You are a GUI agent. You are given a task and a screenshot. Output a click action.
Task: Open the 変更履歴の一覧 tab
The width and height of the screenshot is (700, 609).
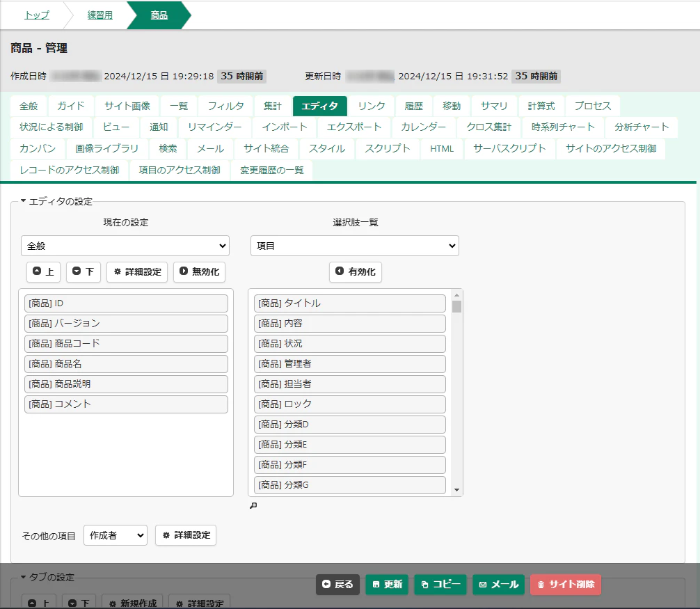[272, 170]
